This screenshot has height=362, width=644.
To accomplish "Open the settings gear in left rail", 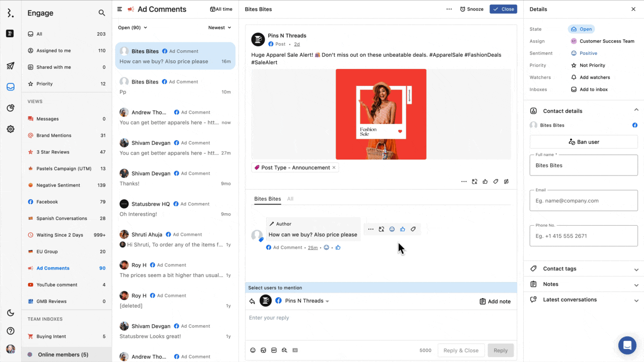I will click(11, 129).
